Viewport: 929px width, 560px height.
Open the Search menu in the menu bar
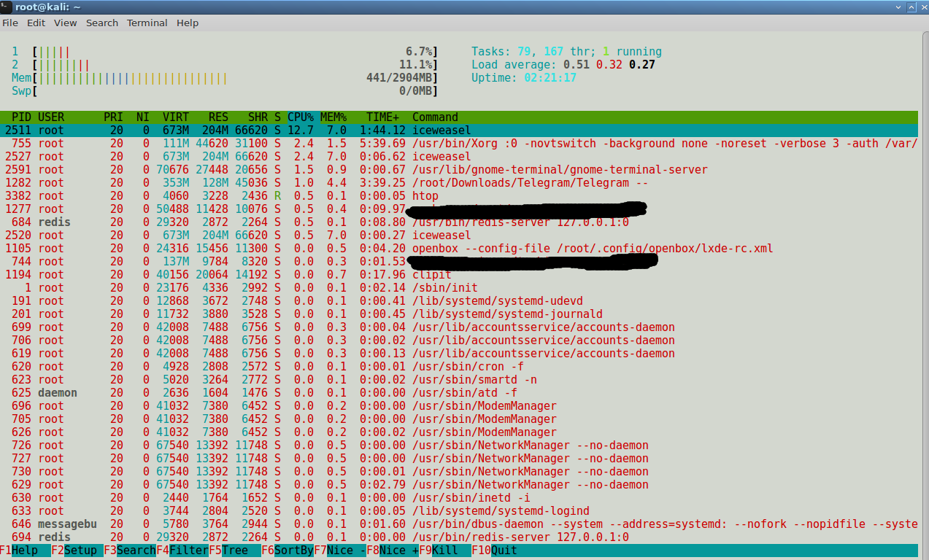pyautogui.click(x=101, y=23)
